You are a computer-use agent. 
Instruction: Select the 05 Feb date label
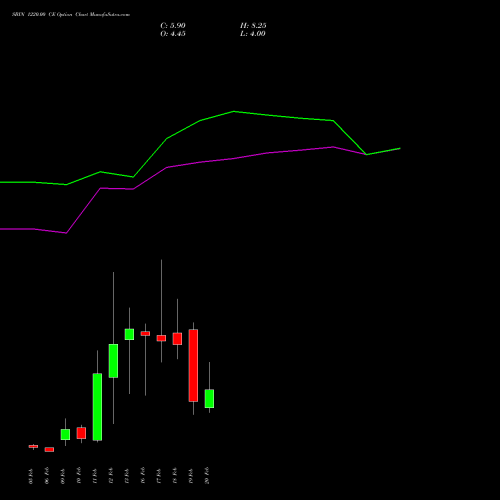point(31,475)
